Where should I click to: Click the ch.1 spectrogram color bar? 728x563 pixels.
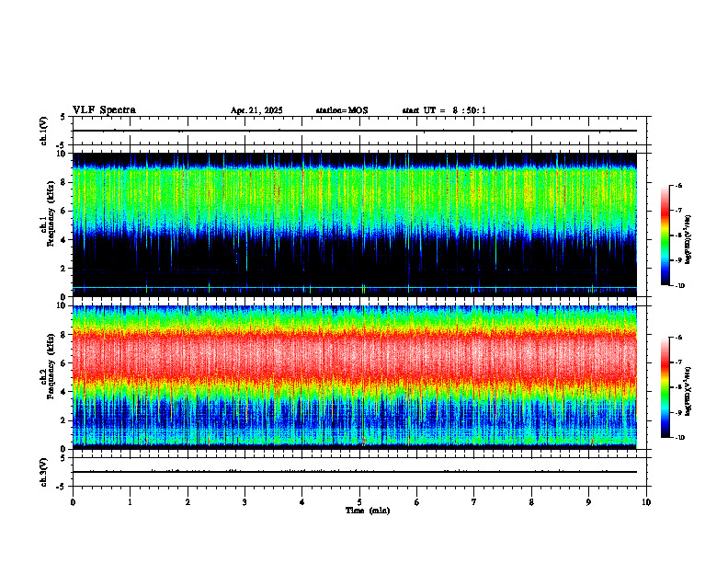coord(665,236)
